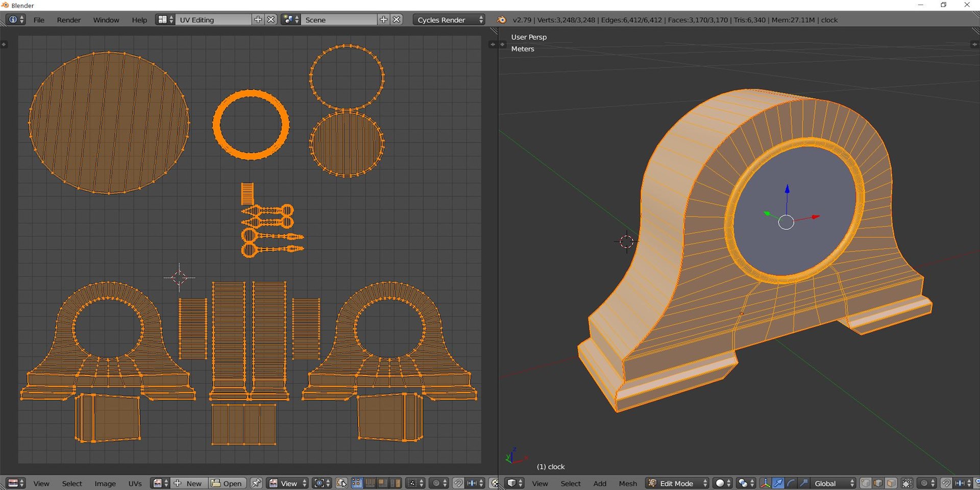This screenshot has height=490, width=980.
Task: Select UV edge selection mode
Action: (370, 483)
